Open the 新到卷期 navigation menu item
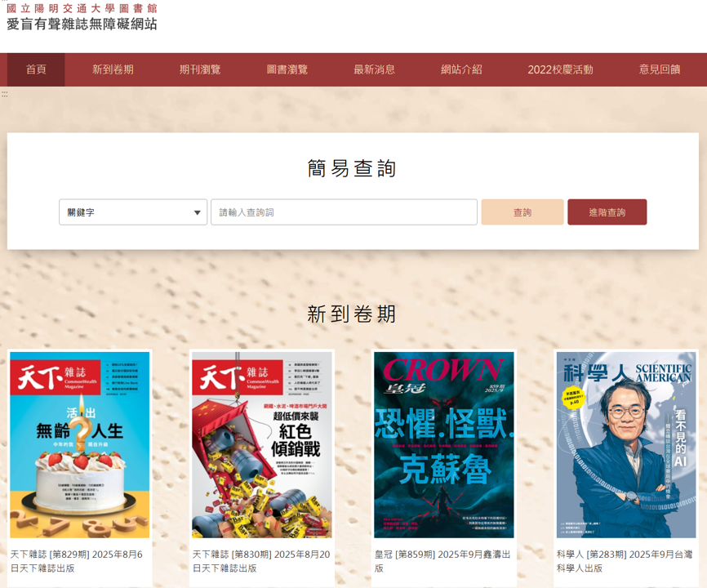Screen dimensions: 707x588 click(113, 69)
